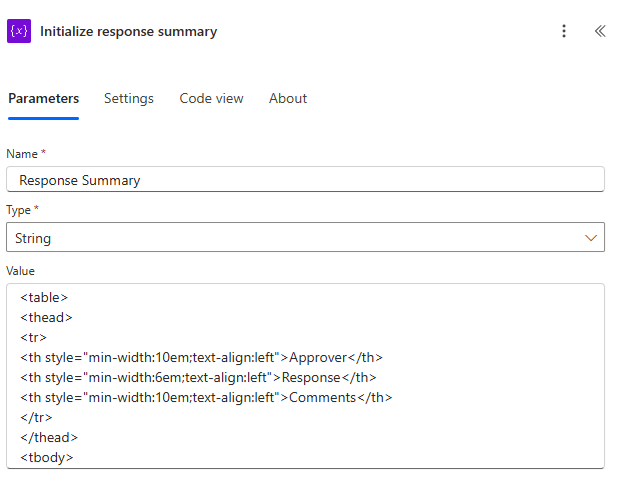The width and height of the screenshot is (626, 499).
Task: Open the three-dot more options menu
Action: [564, 31]
